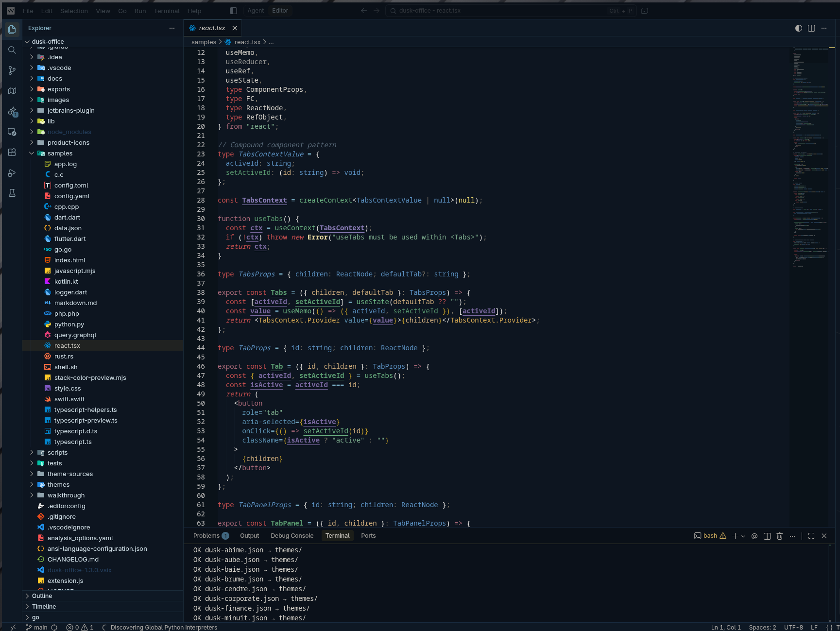This screenshot has width=840, height=631.
Task: Split the terminal pane
Action: tap(767, 536)
